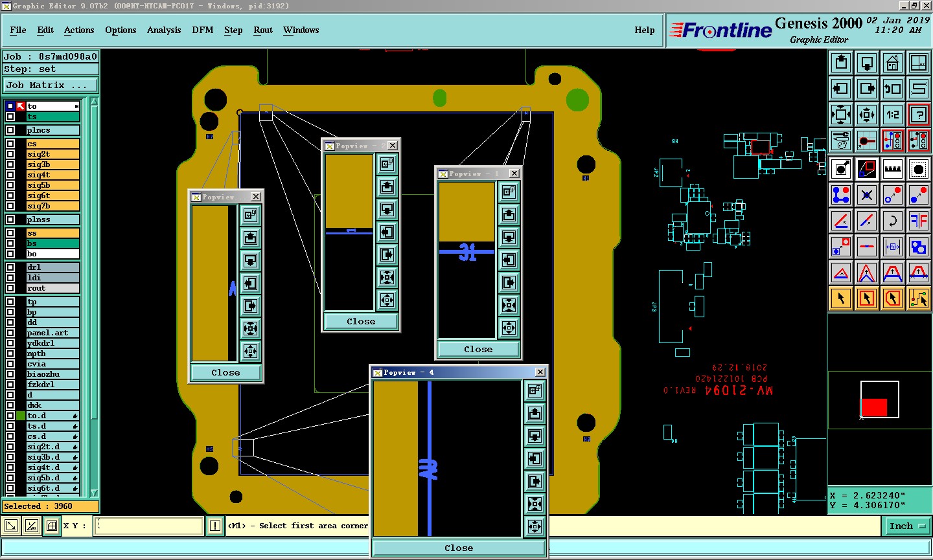The image size is (933, 560).
Task: Toggle the checkbox for layer drl
Action: (10, 267)
